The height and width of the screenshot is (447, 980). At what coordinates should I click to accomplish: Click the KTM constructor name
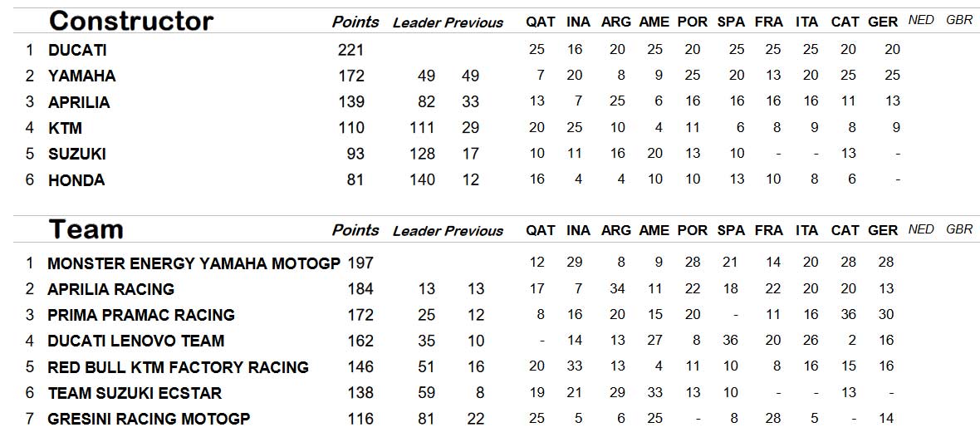[x=65, y=128]
